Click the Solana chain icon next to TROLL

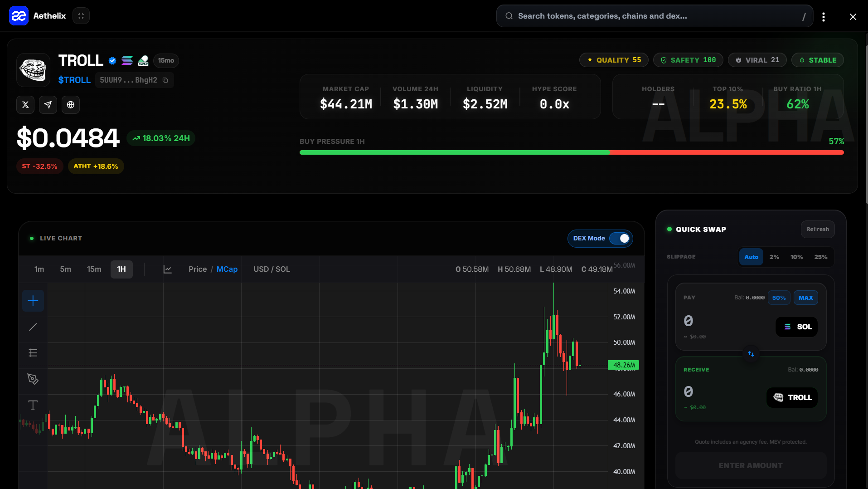[127, 60]
